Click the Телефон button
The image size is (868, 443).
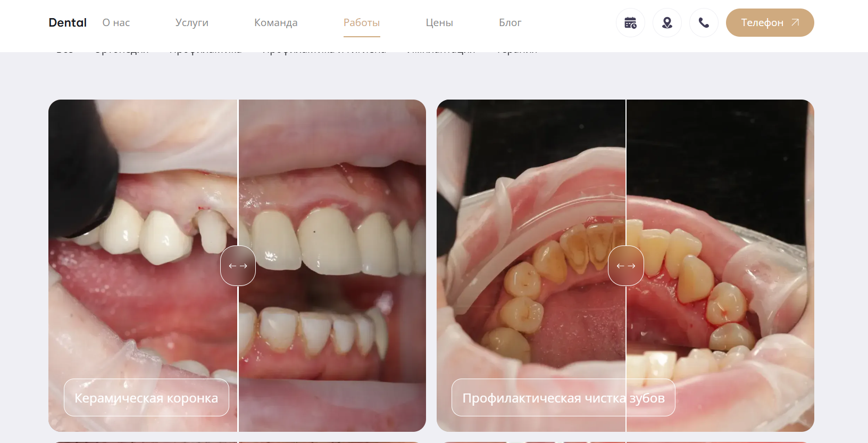coord(770,23)
